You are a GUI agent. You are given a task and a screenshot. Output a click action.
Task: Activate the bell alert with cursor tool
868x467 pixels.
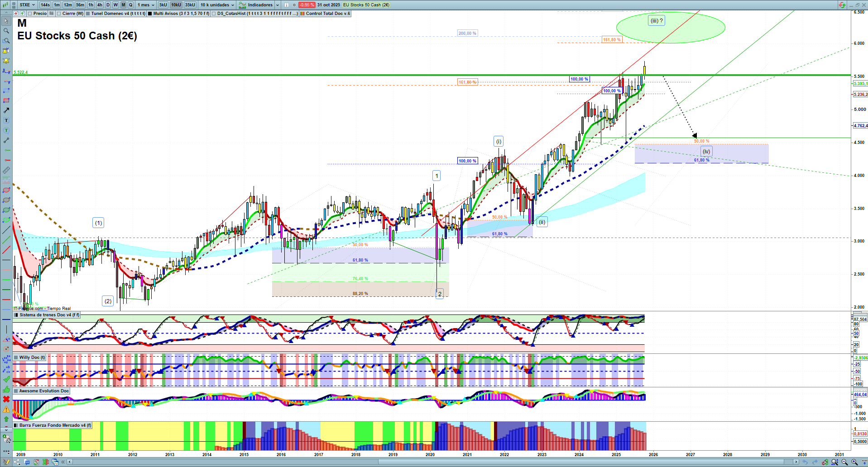point(6,51)
